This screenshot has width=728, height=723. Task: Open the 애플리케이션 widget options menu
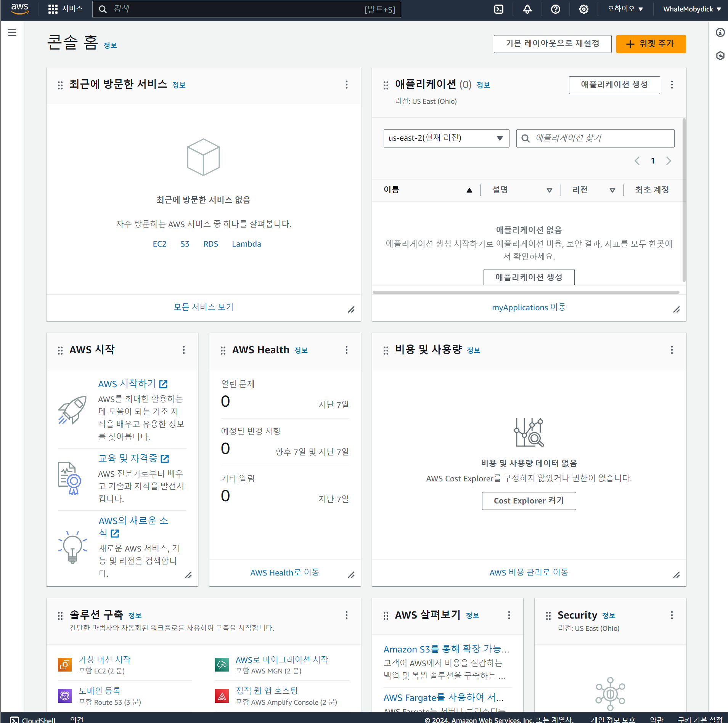[672, 85]
